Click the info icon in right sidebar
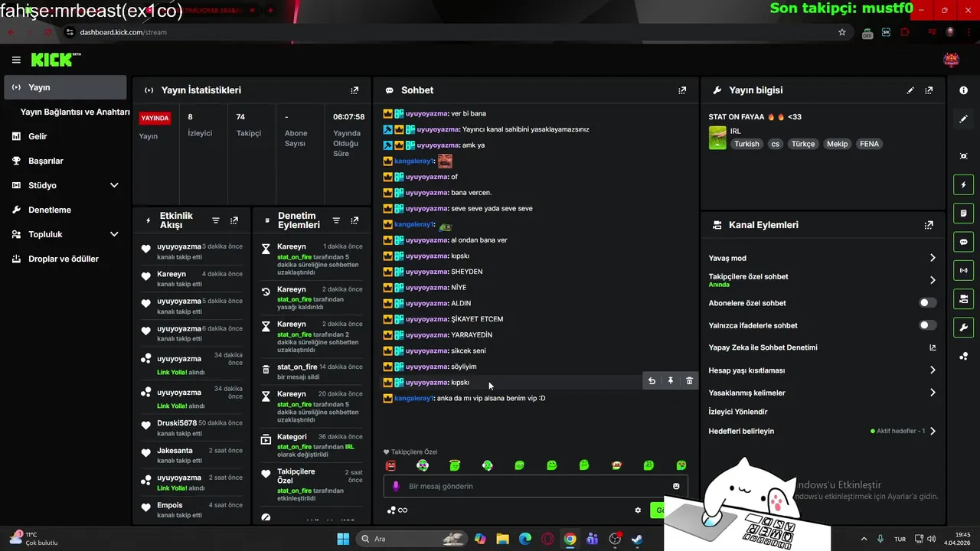The width and height of the screenshot is (980, 551). pyautogui.click(x=964, y=90)
